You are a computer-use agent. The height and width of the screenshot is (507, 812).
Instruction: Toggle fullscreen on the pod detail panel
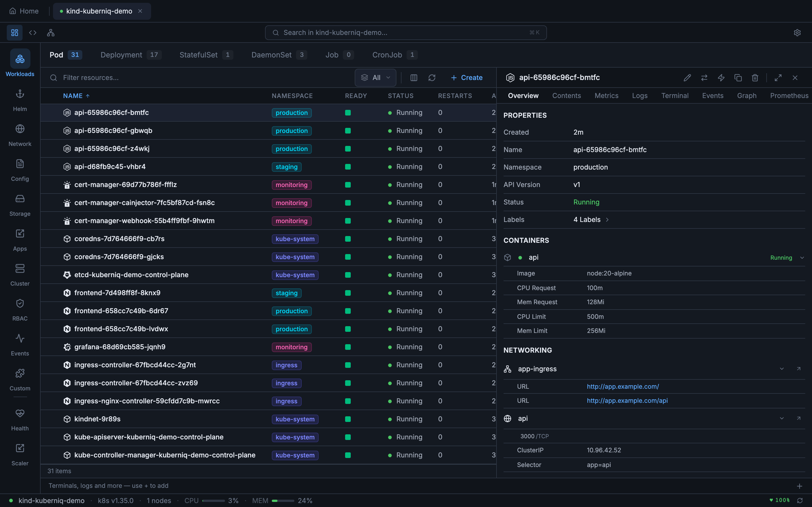tap(778, 77)
